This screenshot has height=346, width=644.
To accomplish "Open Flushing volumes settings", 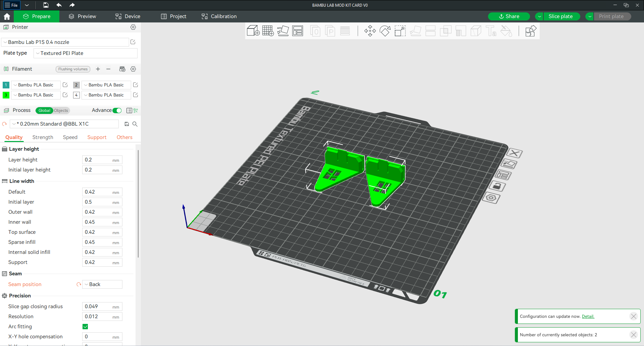I will pyautogui.click(x=73, y=69).
